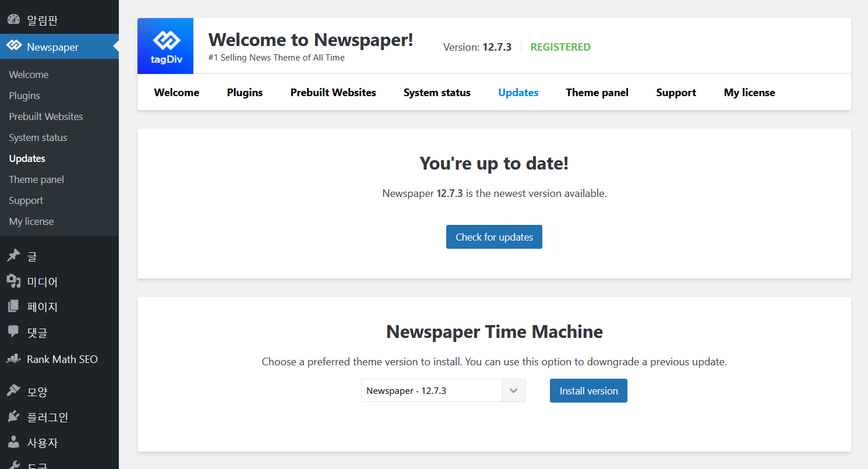
Task: Open the 플러그인 plugins menu
Action: click(x=59, y=417)
